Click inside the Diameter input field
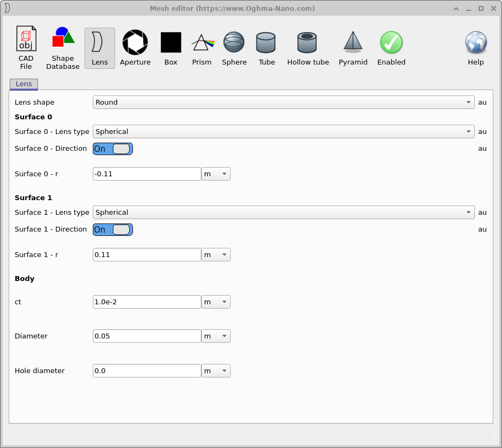This screenshot has width=502, height=448. (147, 336)
